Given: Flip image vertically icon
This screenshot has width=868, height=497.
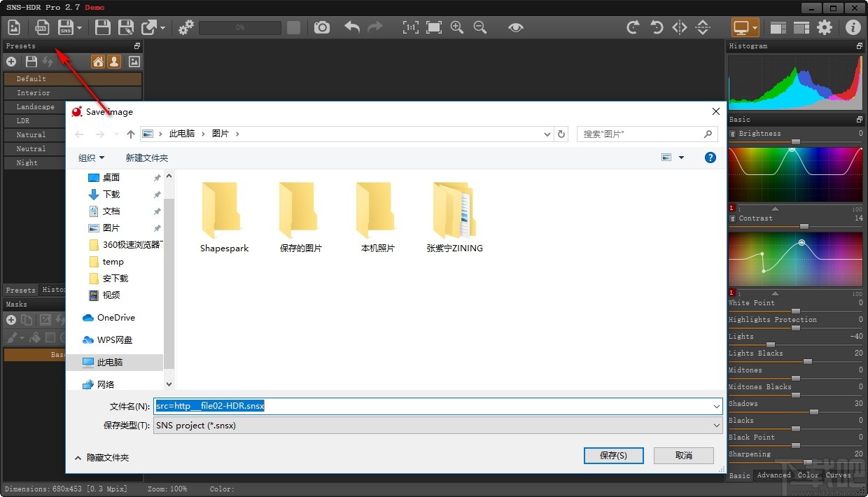Looking at the screenshot, I should click(703, 27).
